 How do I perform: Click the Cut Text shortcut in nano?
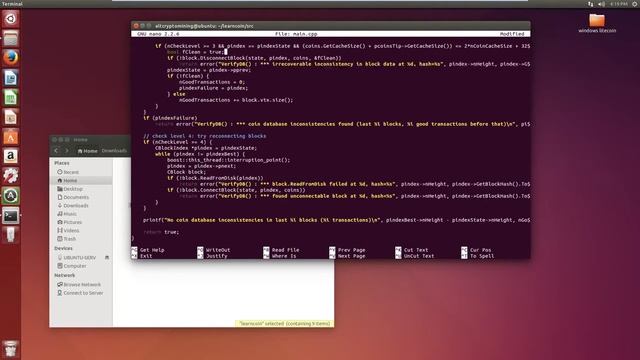point(412,250)
